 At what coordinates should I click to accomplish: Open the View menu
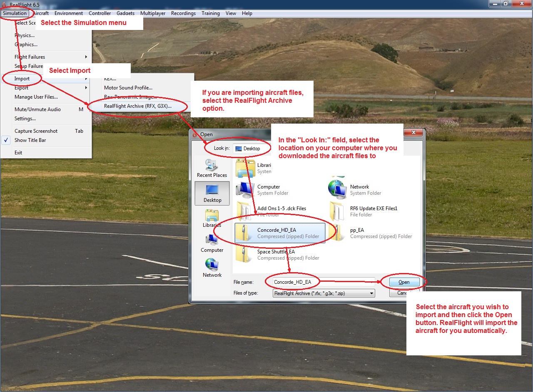click(231, 13)
